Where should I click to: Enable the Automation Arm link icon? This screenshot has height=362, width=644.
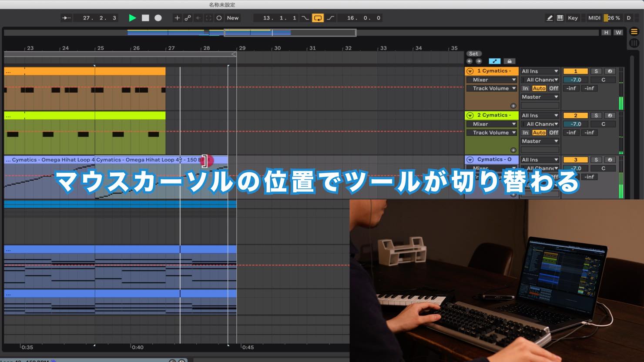click(x=188, y=18)
